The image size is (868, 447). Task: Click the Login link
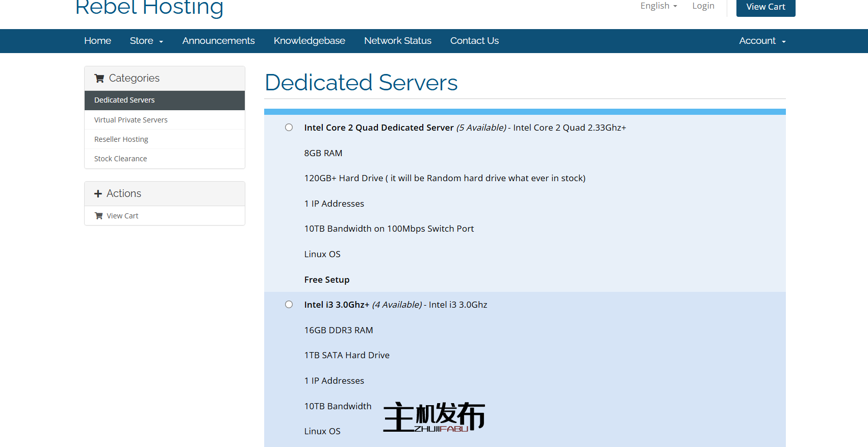click(x=703, y=6)
